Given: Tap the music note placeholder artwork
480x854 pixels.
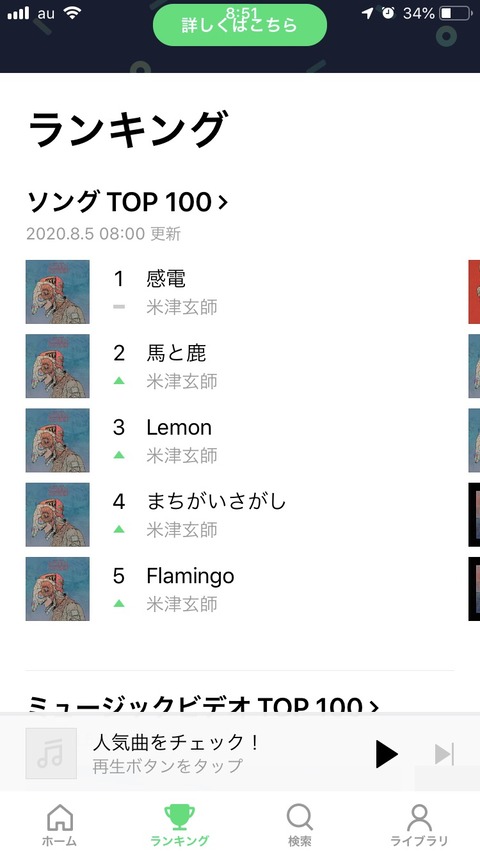Looking at the screenshot, I should pyautogui.click(x=51, y=754).
